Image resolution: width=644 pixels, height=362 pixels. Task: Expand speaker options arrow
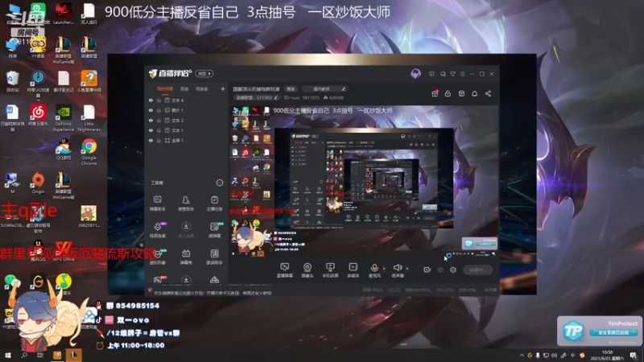click(407, 269)
